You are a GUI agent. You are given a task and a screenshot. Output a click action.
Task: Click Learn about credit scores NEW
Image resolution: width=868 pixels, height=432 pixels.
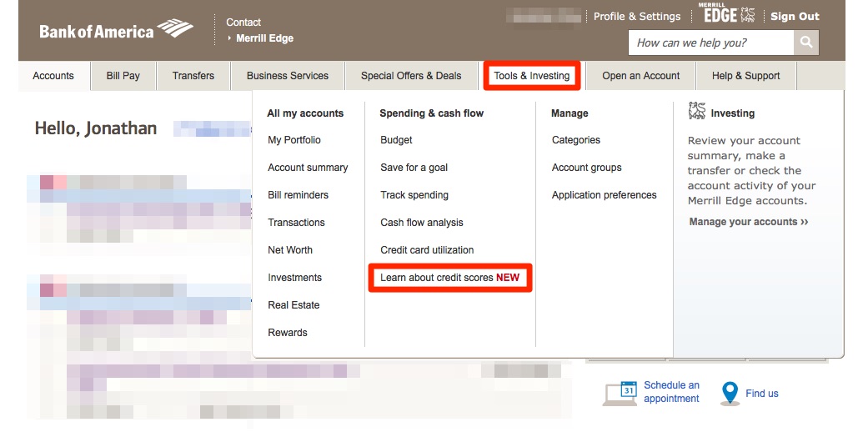450,278
